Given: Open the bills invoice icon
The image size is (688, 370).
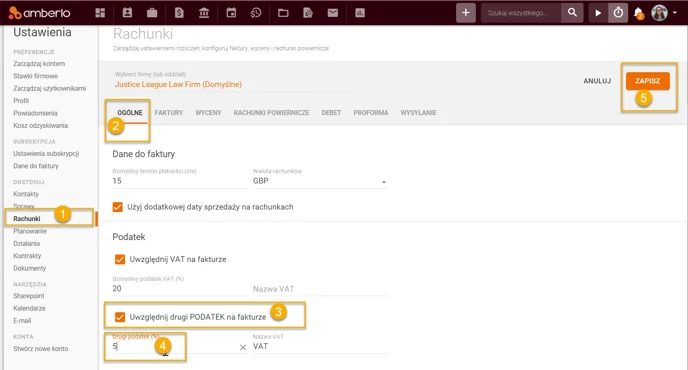Looking at the screenshot, I should pyautogui.click(x=179, y=13).
